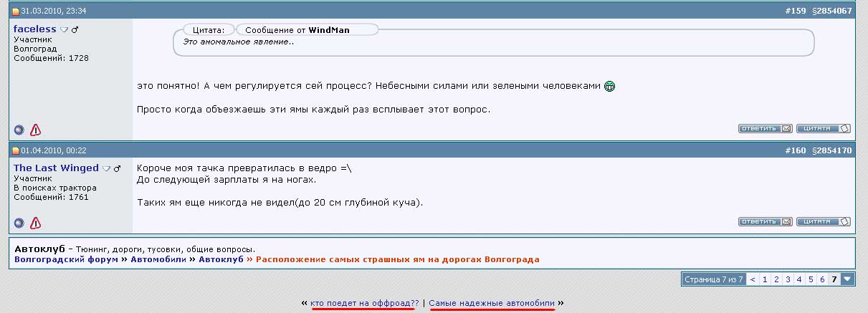
Task: Click Сообщений: 1761 text
Action: pos(52,197)
